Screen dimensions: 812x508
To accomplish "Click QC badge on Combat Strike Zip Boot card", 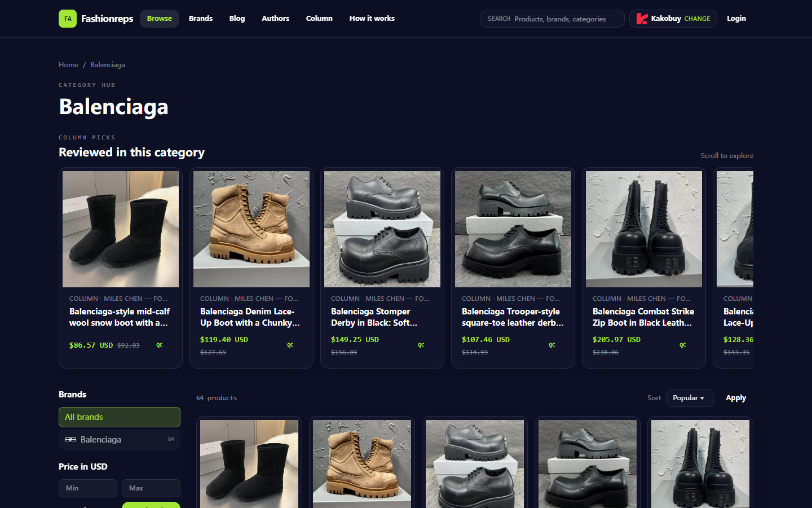I will 683,345.
